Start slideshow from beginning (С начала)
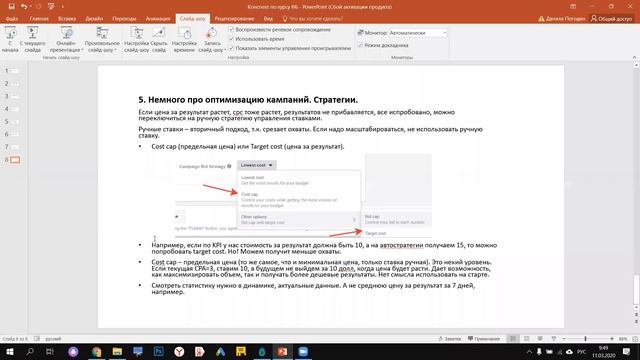Viewport: 640px width, 360px height. (10, 39)
